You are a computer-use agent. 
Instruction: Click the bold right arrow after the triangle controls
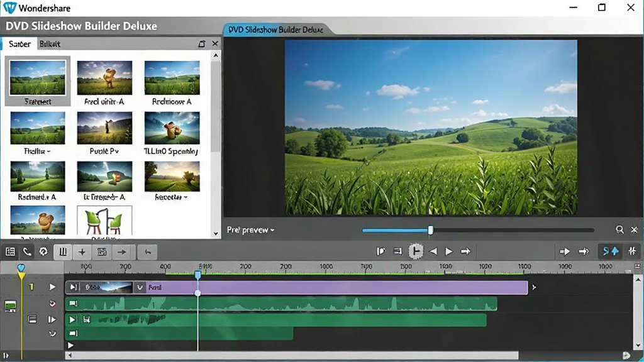point(465,251)
